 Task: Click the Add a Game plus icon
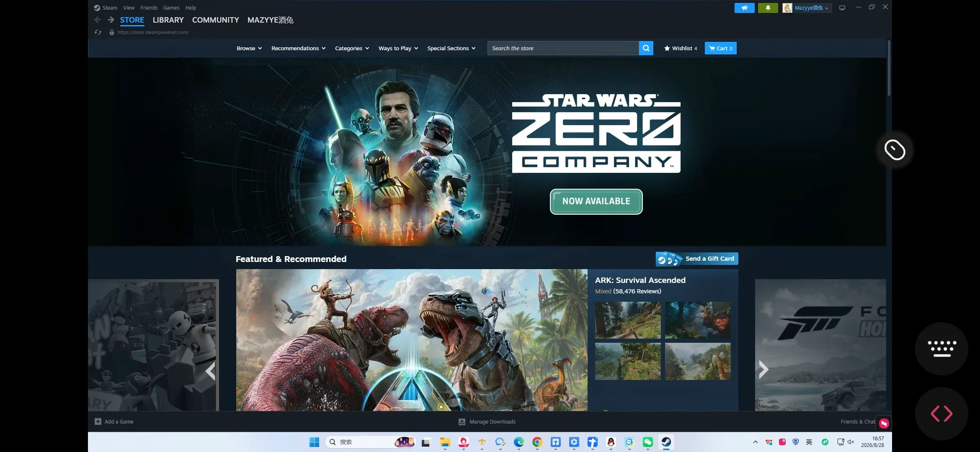[x=98, y=421]
